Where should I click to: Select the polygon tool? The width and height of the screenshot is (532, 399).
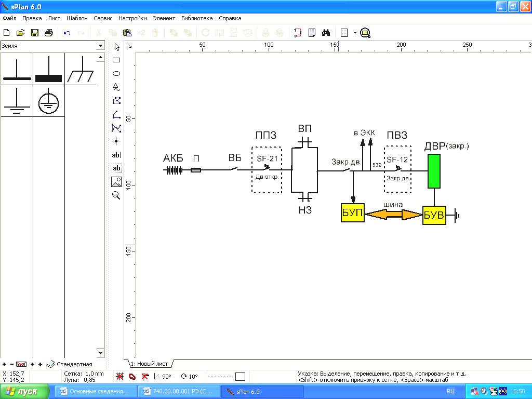pyautogui.click(x=116, y=101)
